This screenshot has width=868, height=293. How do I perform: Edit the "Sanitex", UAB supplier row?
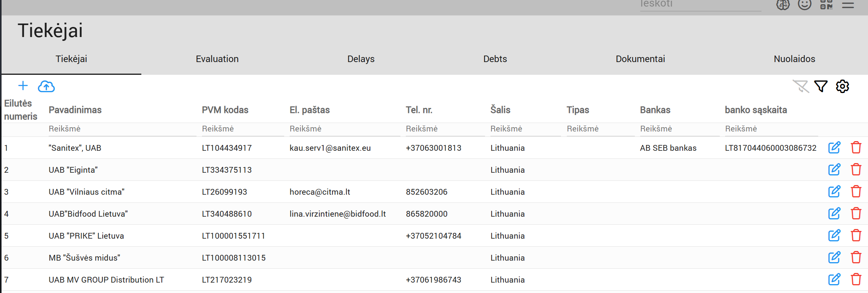click(834, 148)
